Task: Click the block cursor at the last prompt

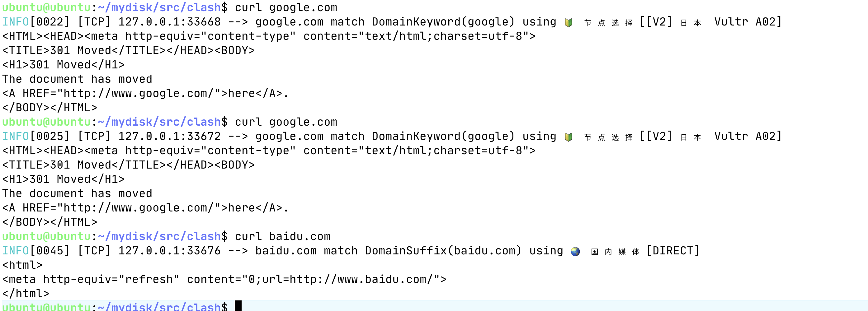Action: pyautogui.click(x=238, y=306)
